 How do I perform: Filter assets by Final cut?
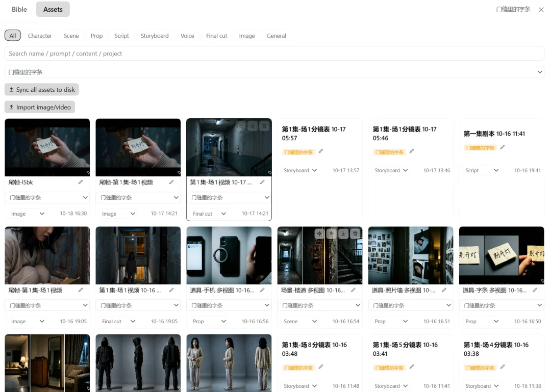[216, 36]
